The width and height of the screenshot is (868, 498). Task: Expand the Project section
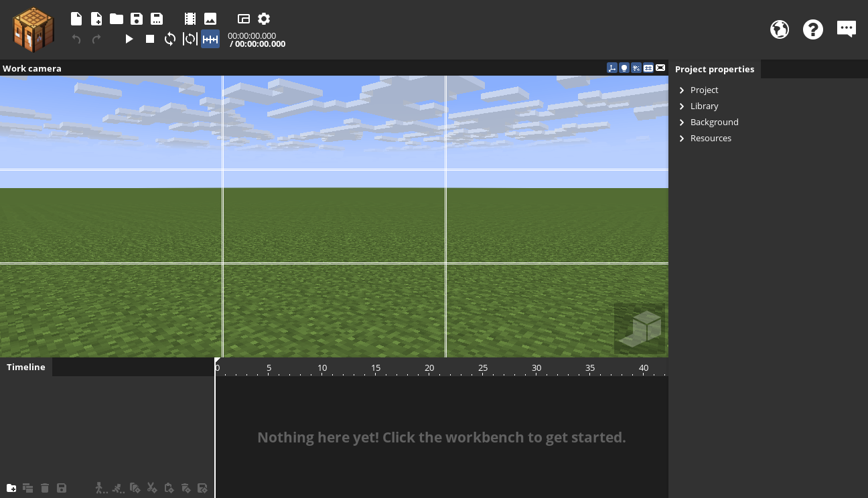[682, 90]
